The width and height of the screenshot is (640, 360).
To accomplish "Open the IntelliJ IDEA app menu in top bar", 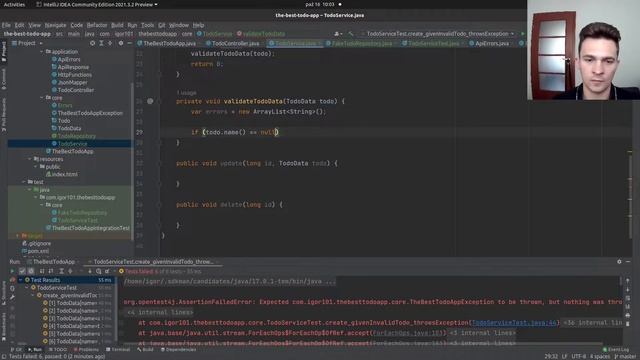I will pos(97,4).
